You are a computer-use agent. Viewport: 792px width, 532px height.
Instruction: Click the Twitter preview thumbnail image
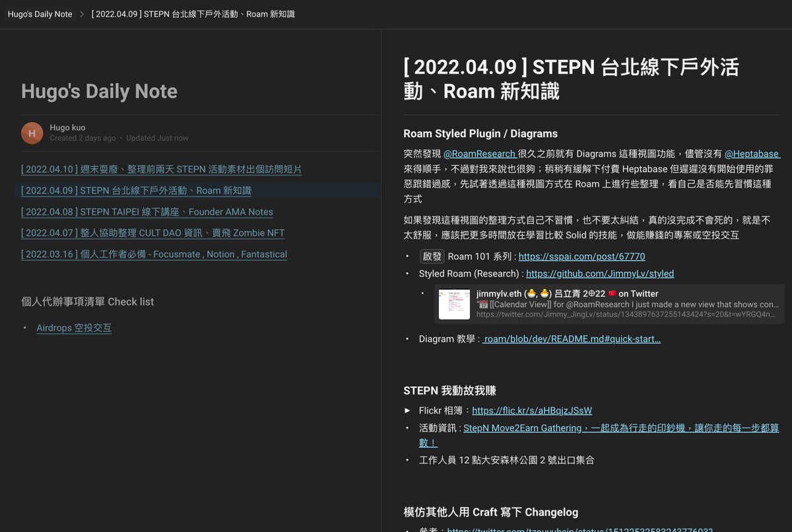point(454,304)
